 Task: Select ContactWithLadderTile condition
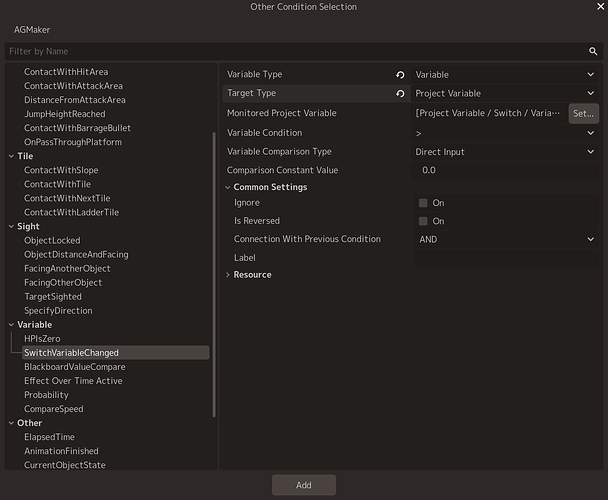71,212
